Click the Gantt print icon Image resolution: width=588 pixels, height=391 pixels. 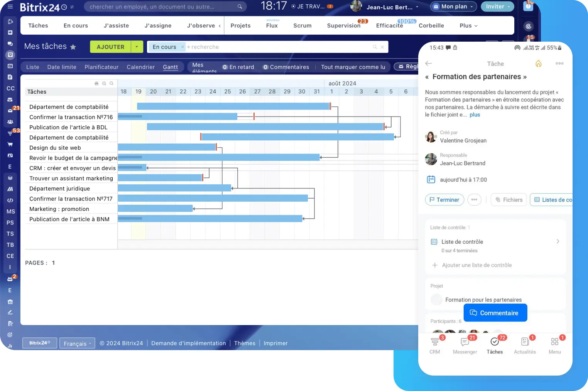(96, 83)
